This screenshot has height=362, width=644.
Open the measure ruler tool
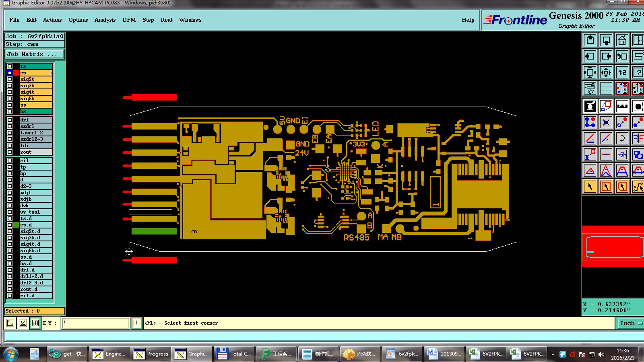coord(622,106)
